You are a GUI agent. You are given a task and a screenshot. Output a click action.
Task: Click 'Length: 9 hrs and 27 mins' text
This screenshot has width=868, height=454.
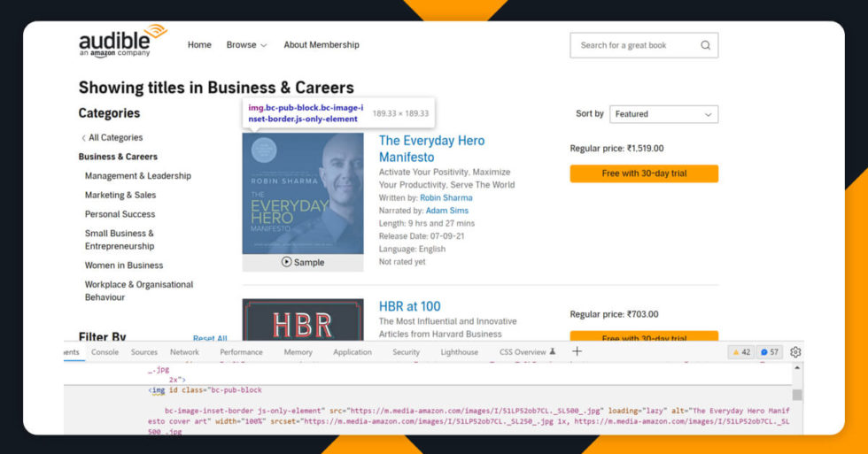(x=427, y=223)
